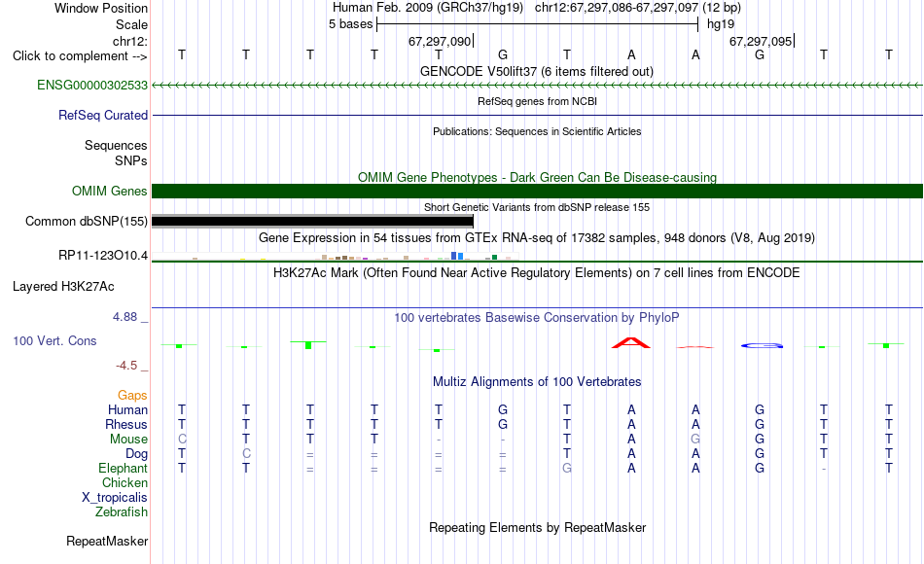Click the GTEx tissue expression bar chart
The height and width of the screenshot is (564, 924).
(x=335, y=257)
